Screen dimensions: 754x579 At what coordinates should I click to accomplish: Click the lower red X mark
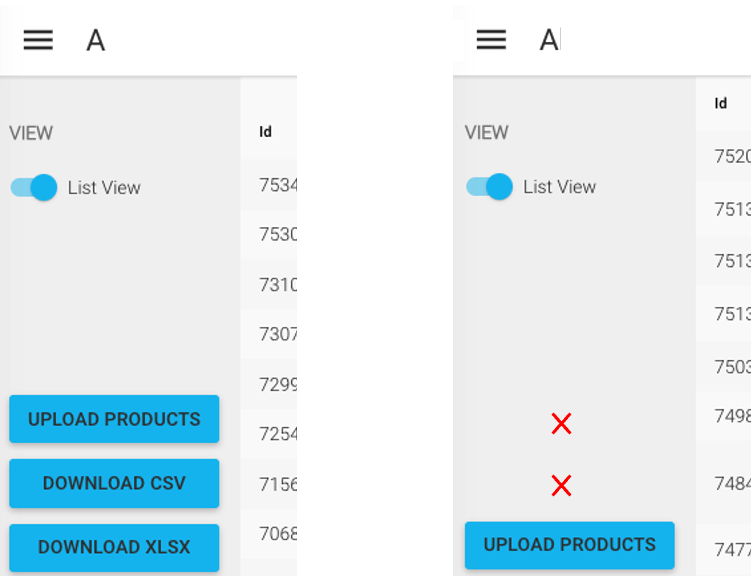coord(561,486)
